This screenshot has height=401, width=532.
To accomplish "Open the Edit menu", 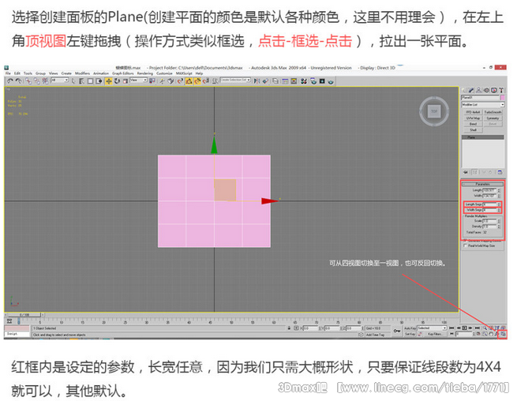I will [x=17, y=73].
